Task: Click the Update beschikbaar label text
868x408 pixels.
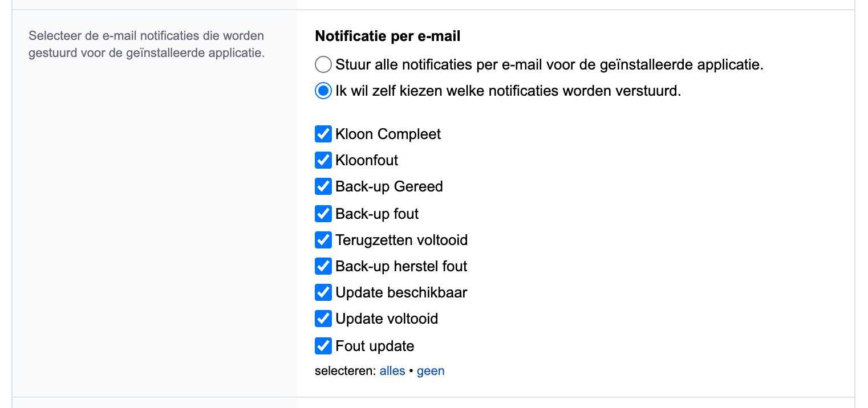Action: coord(401,292)
